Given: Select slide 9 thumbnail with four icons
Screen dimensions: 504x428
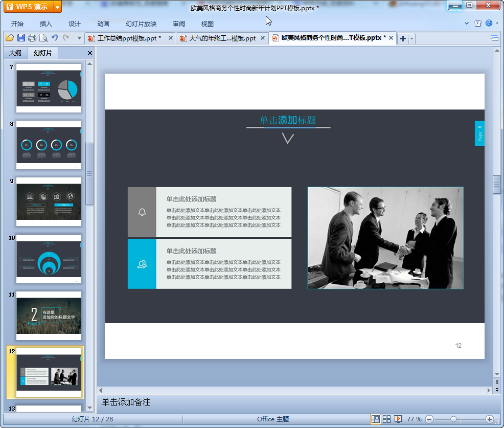Looking at the screenshot, I should pyautogui.click(x=49, y=202).
